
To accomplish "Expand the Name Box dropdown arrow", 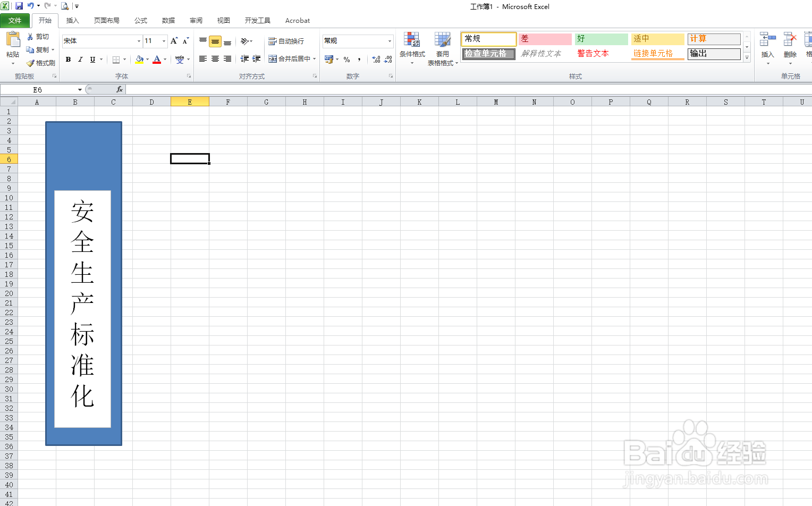I will (x=80, y=89).
